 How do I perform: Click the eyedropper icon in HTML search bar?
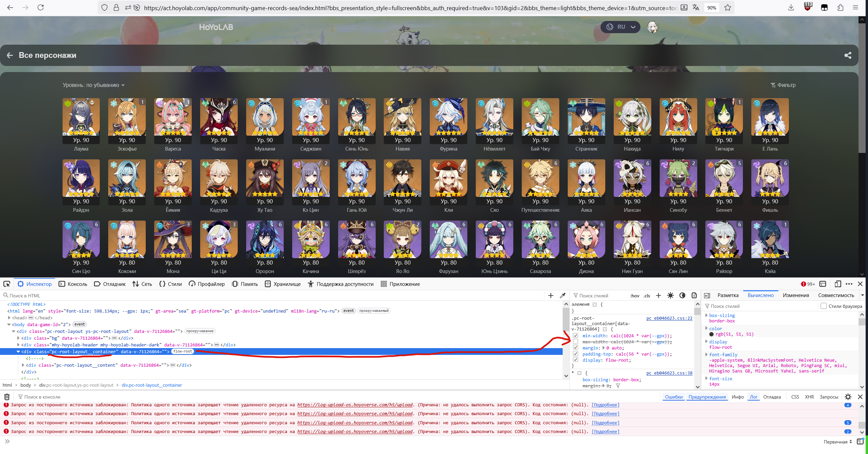click(563, 295)
